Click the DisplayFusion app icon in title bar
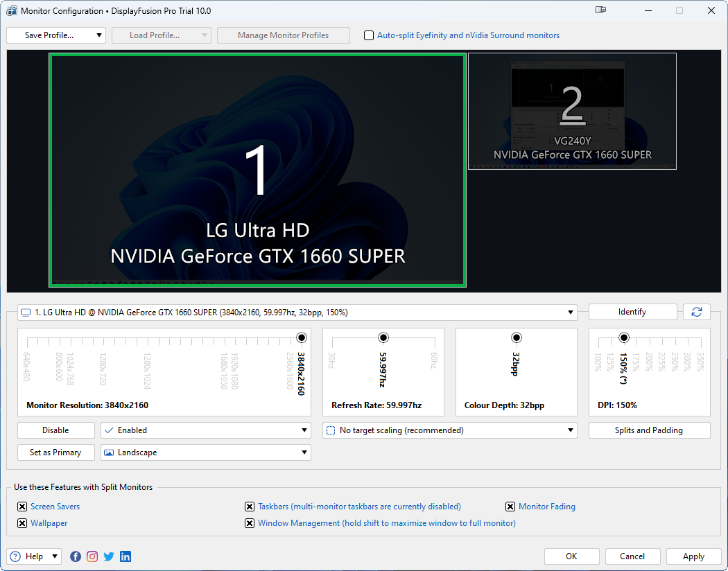This screenshot has height=571, width=728. 12,11
